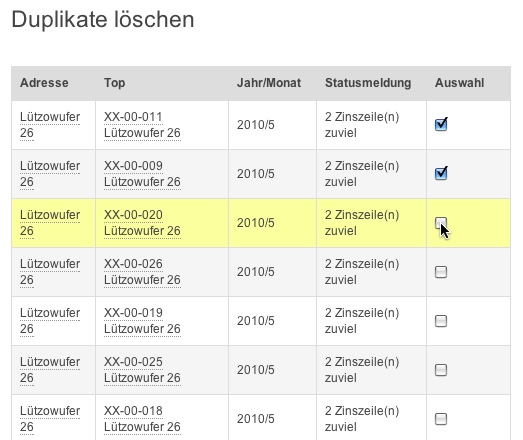Sort by the Adresse column header

tap(44, 83)
